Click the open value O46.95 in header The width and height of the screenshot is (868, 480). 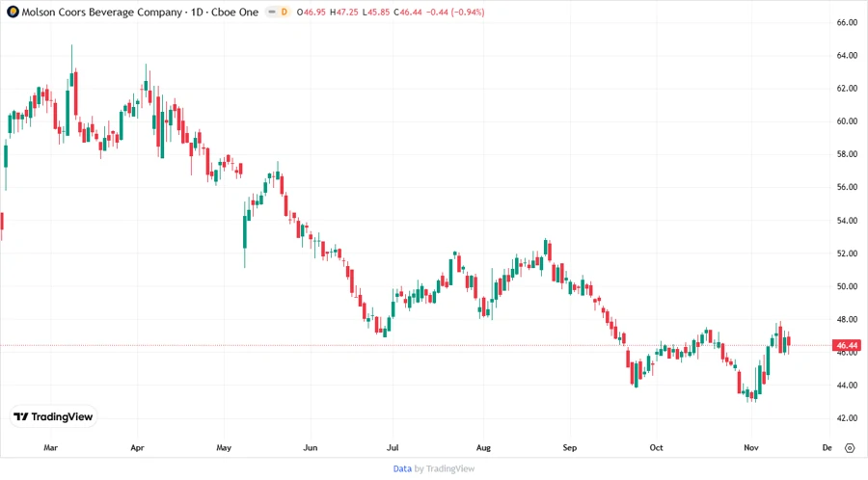[x=312, y=12]
